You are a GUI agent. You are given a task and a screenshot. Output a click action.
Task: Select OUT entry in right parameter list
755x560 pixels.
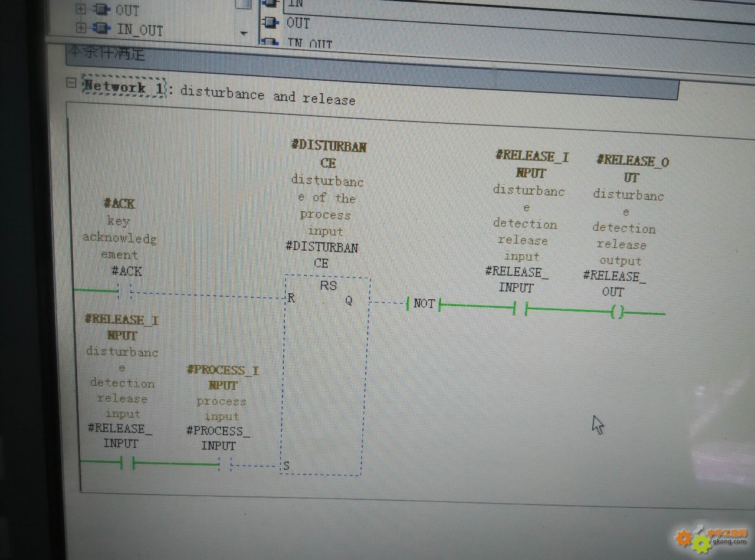(x=298, y=23)
